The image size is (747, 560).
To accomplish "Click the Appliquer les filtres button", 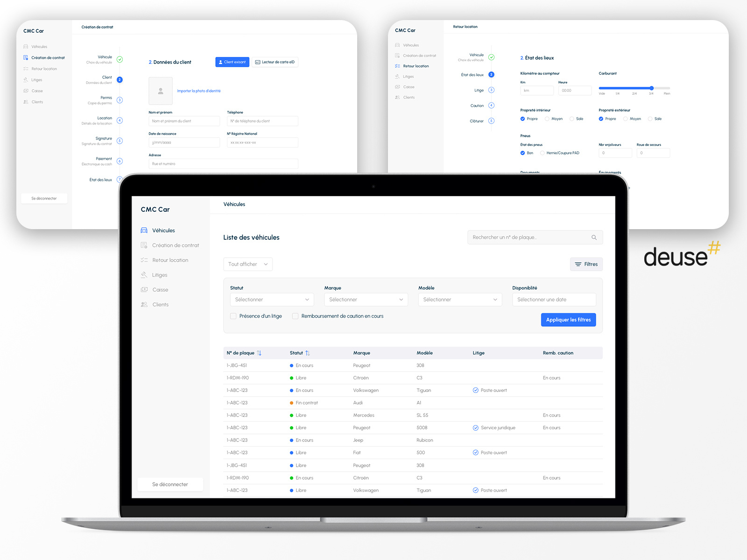I will coord(568,320).
